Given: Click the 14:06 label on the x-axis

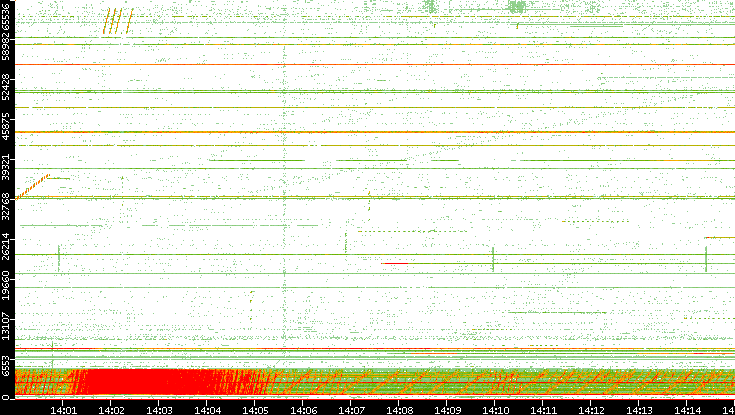Looking at the screenshot, I should coord(303,408).
